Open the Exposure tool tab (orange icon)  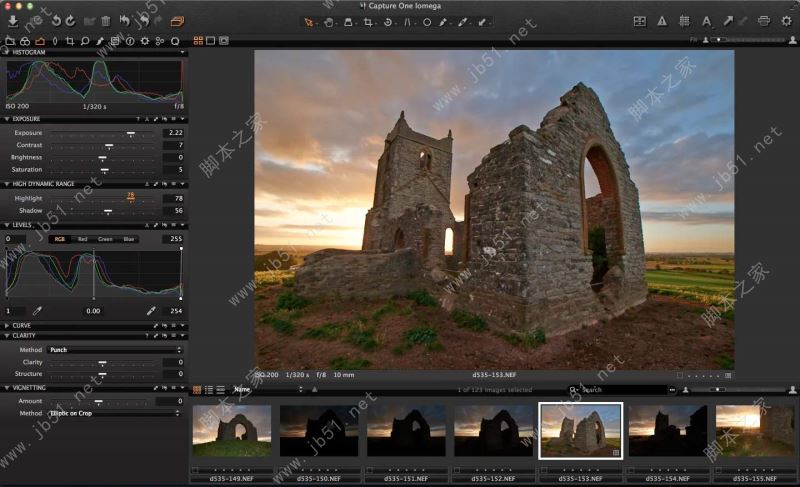[x=40, y=41]
